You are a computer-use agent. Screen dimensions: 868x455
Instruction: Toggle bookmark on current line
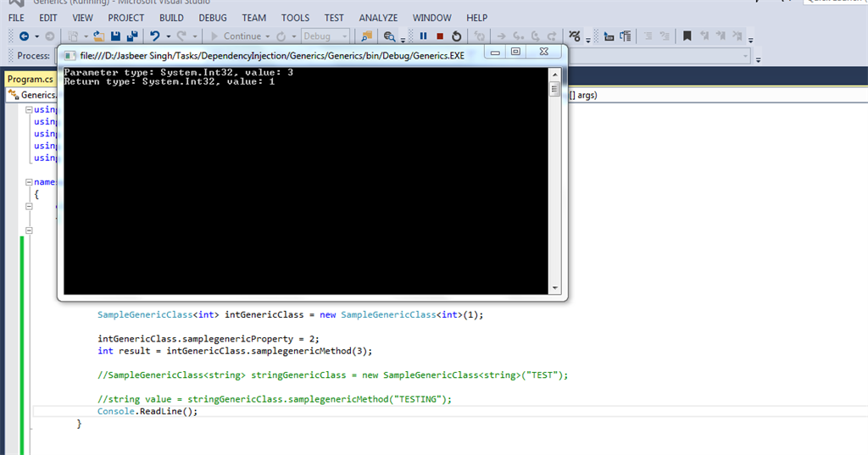click(x=687, y=36)
